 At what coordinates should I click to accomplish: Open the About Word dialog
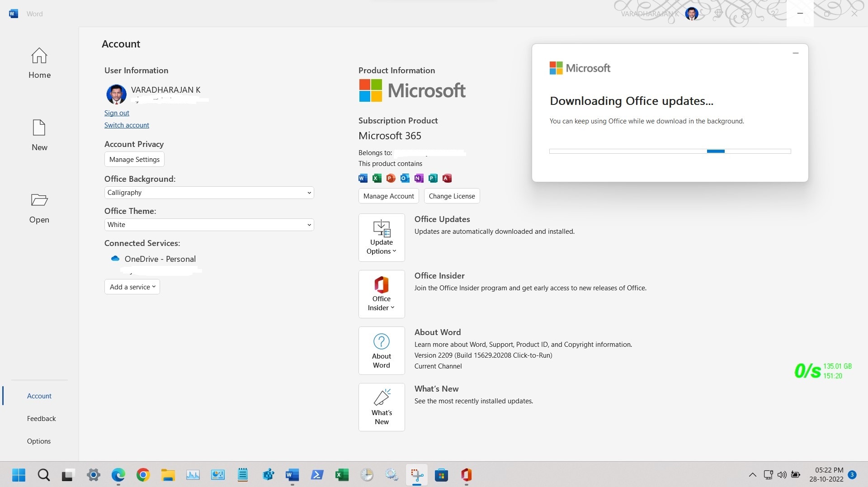(382, 350)
